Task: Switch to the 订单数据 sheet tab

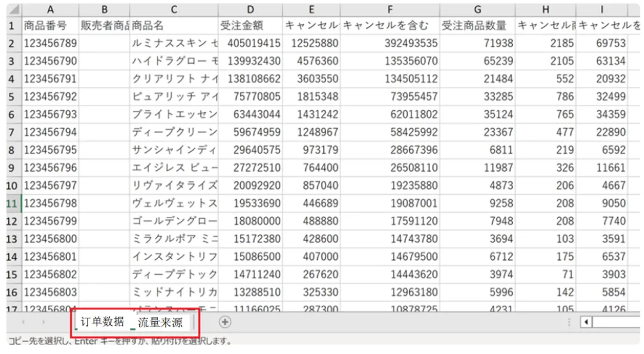Action: tap(102, 322)
